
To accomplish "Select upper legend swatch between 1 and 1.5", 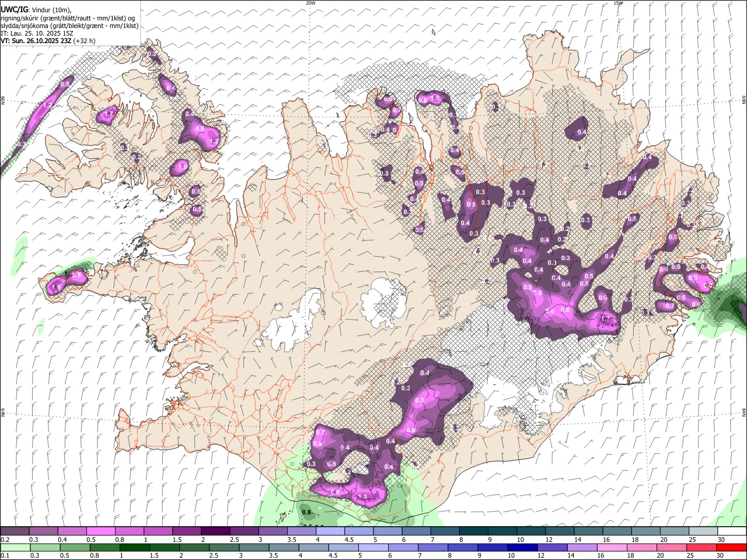I will (158, 531).
